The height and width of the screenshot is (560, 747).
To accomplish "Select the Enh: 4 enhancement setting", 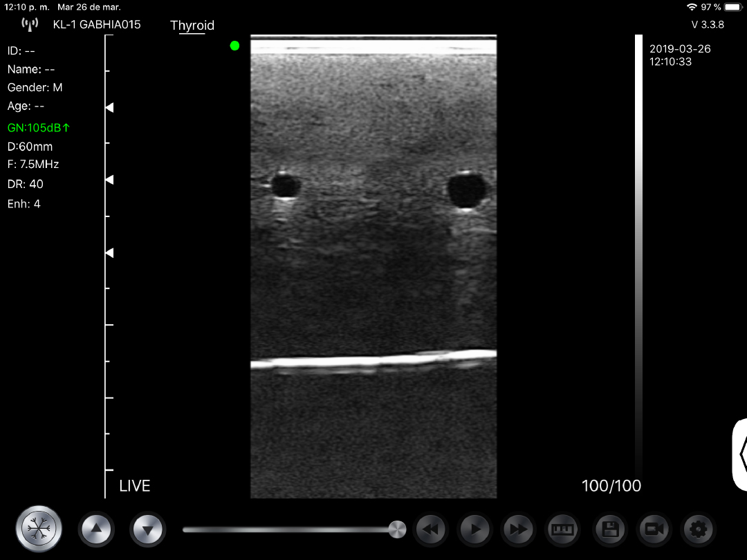I will [x=24, y=204].
